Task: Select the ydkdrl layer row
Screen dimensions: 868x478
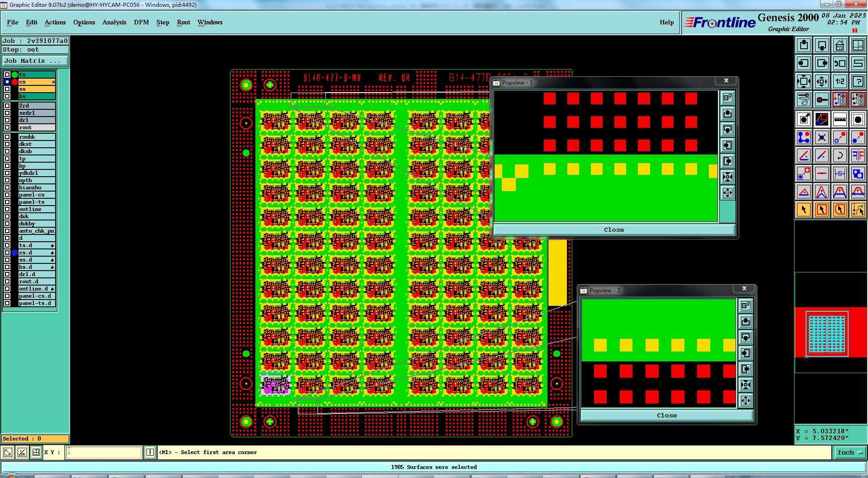Action: pyautogui.click(x=37, y=173)
